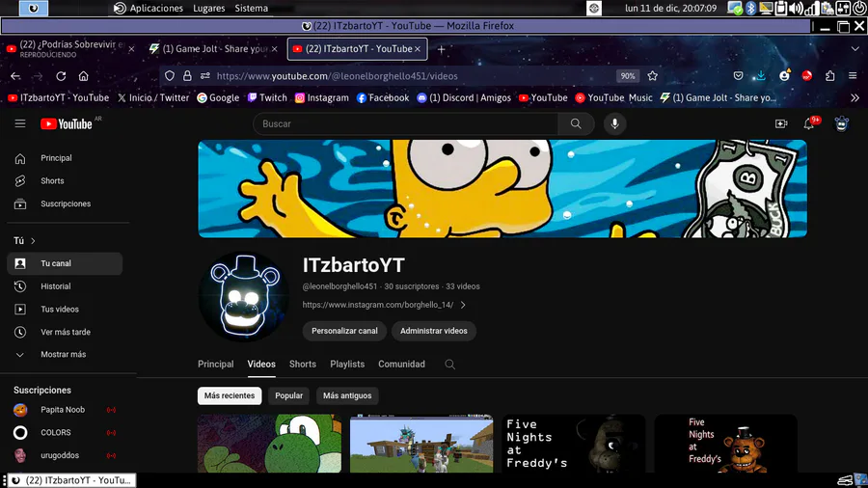The height and width of the screenshot is (488, 868).
Task: Open urugoddos subscription channel
Action: click(65, 455)
